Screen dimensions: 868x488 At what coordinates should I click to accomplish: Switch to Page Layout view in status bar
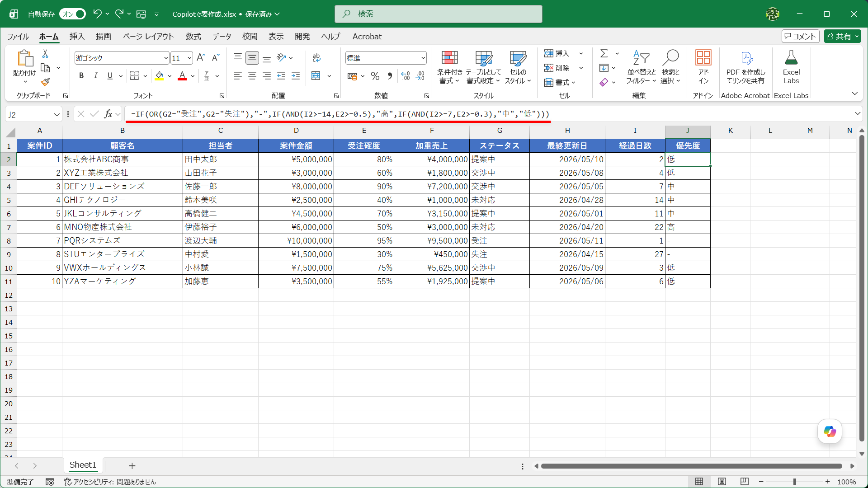[x=722, y=482]
